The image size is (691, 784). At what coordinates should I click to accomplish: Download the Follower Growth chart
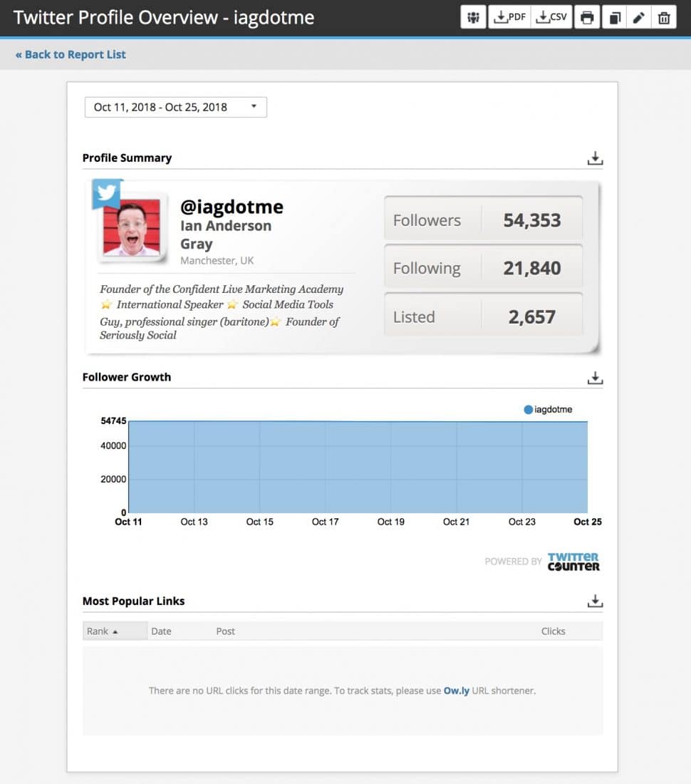(x=595, y=378)
